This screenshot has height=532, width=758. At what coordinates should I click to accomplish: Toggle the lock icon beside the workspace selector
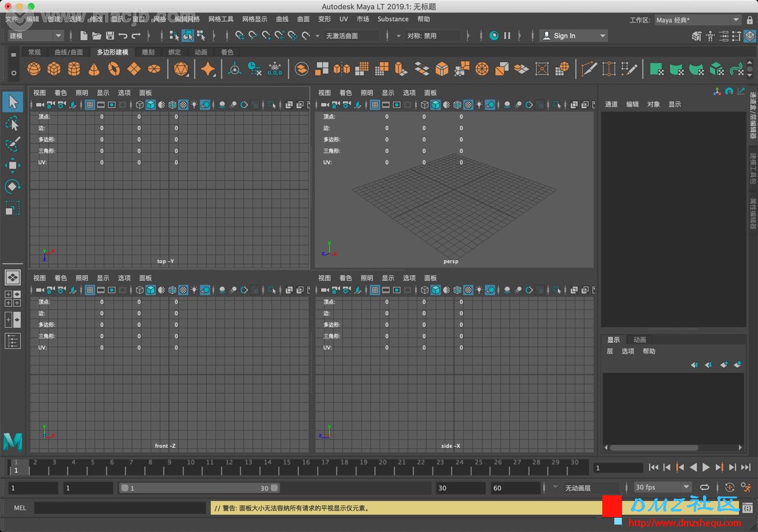point(750,19)
